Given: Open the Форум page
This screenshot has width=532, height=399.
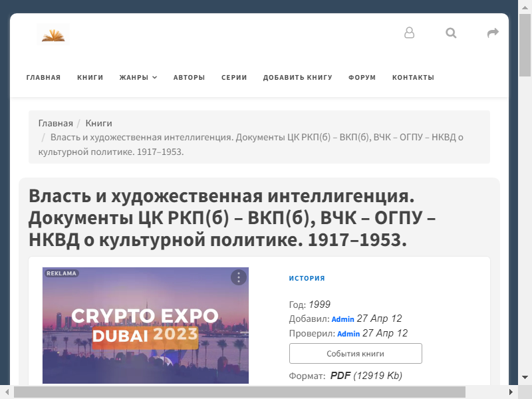Looking at the screenshot, I should coord(362,78).
